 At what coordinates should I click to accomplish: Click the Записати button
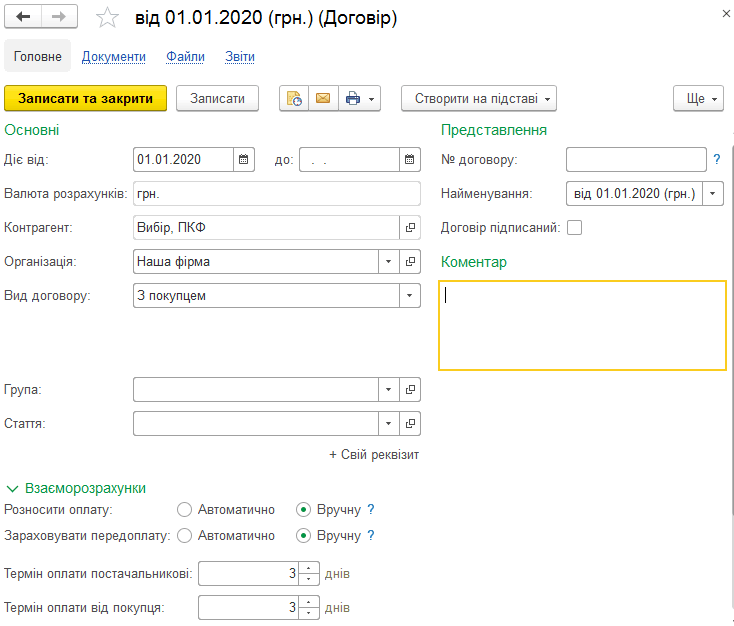click(217, 98)
